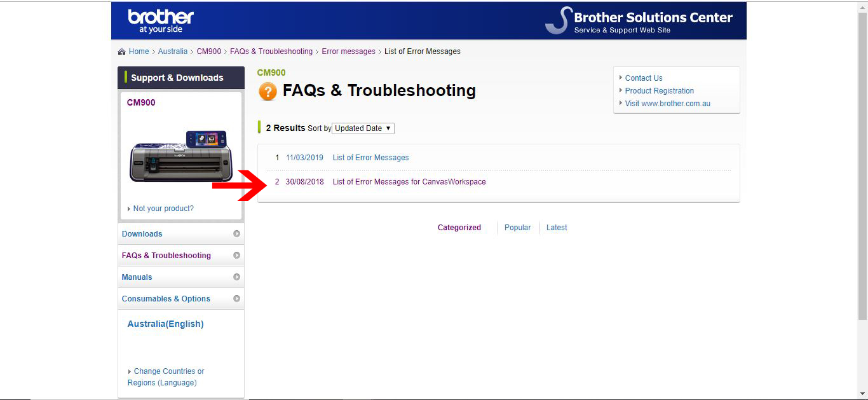Image resolution: width=868 pixels, height=400 pixels.
Task: Click the Downloads row arrow icon
Action: (x=236, y=234)
